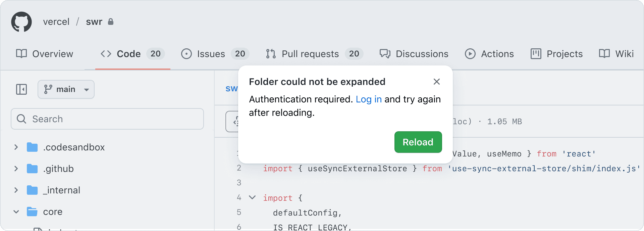This screenshot has height=231, width=644.
Task: Open the main branch dropdown
Action: tap(66, 89)
